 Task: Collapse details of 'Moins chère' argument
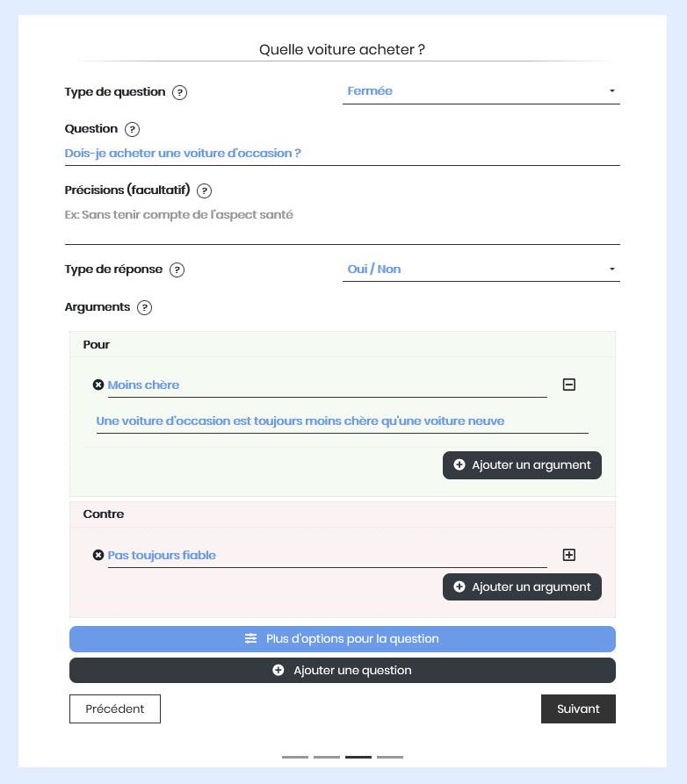coord(569,385)
